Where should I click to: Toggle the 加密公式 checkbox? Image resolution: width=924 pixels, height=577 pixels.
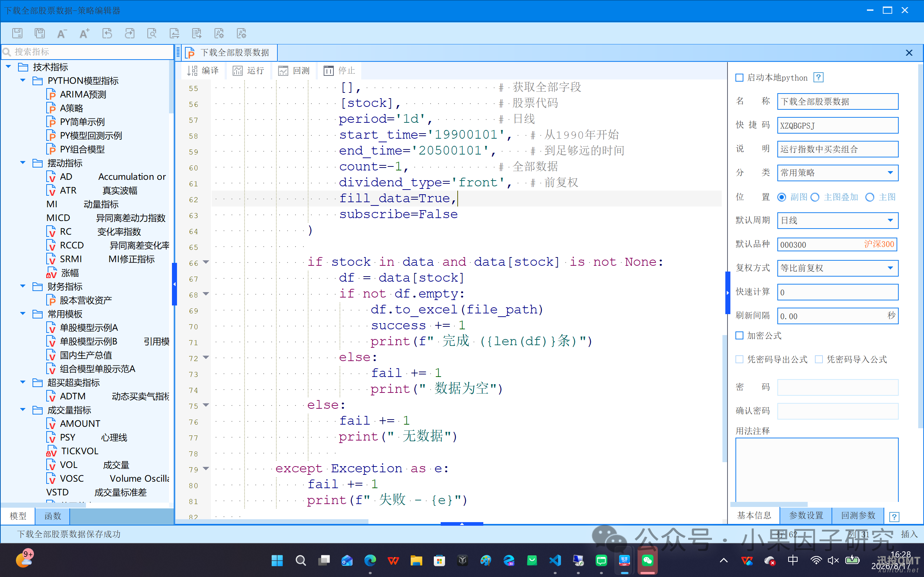(x=739, y=335)
